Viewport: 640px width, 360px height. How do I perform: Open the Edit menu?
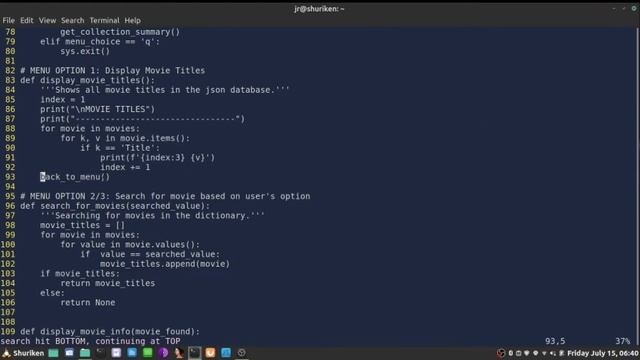click(x=27, y=20)
